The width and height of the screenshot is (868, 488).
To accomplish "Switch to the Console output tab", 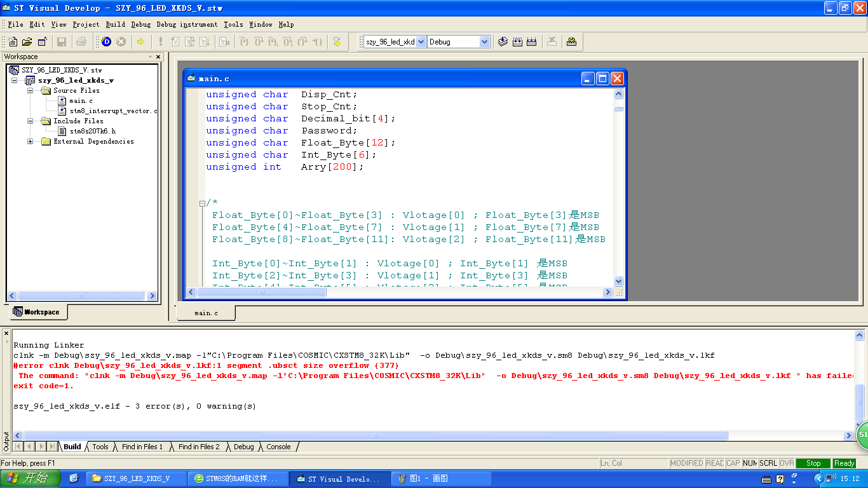I will pyautogui.click(x=278, y=447).
